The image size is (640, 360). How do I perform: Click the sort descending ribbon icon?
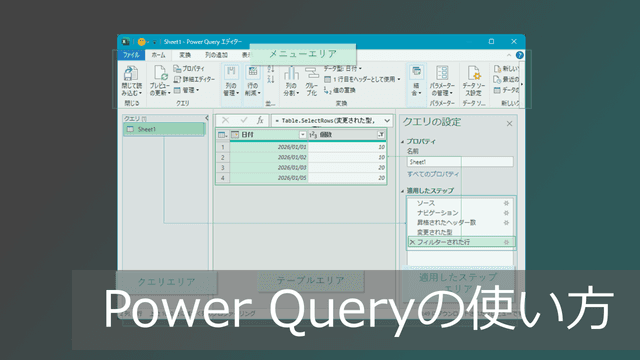pyautogui.click(x=271, y=79)
